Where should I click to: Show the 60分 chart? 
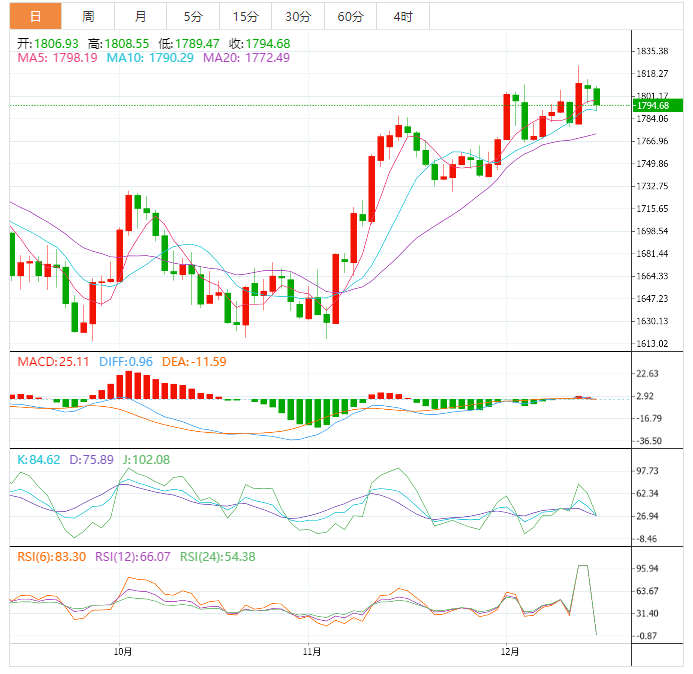coord(350,16)
